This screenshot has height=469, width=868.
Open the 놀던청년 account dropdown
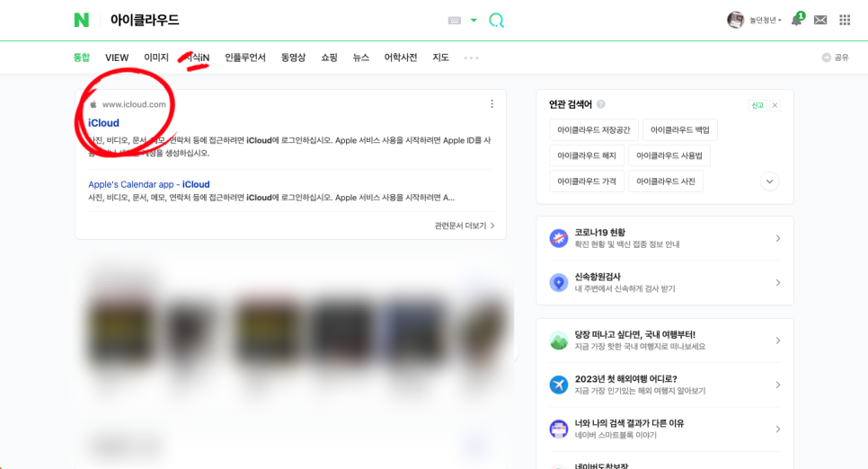click(766, 21)
